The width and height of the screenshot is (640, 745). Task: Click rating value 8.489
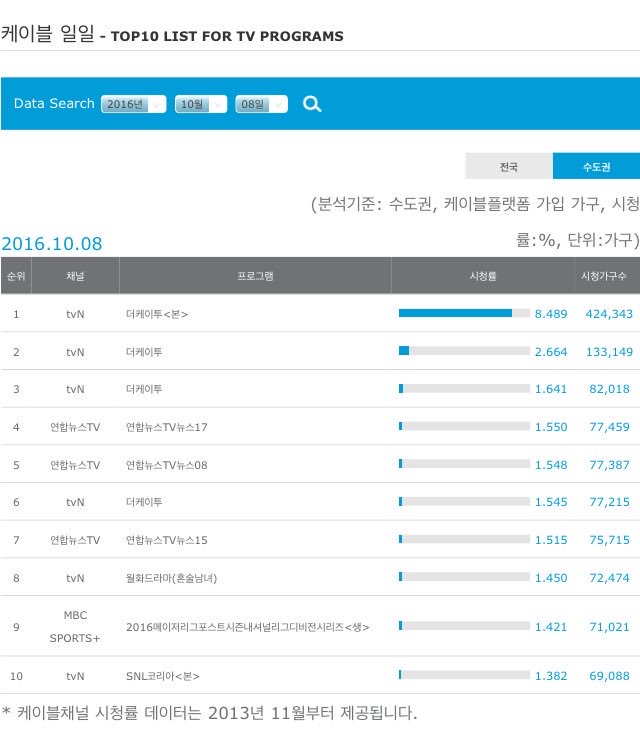point(551,314)
